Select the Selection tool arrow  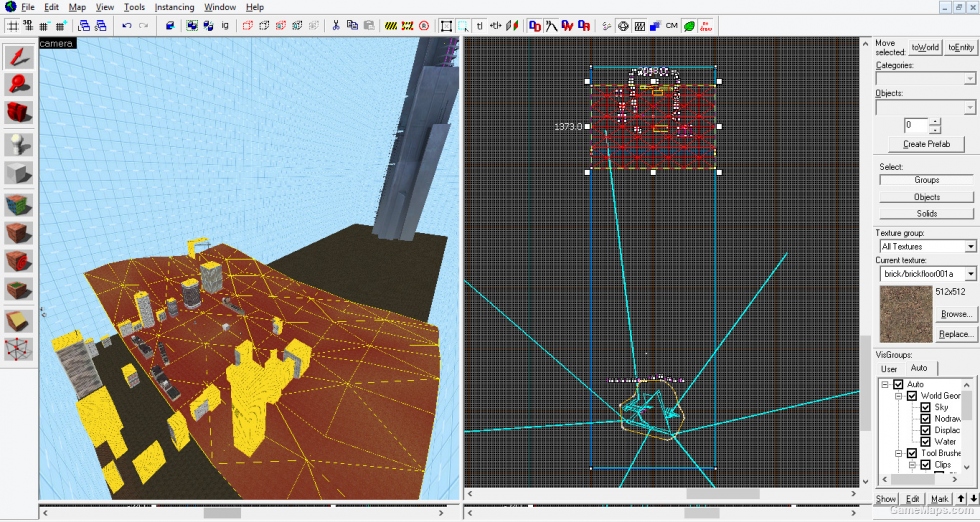click(x=19, y=57)
